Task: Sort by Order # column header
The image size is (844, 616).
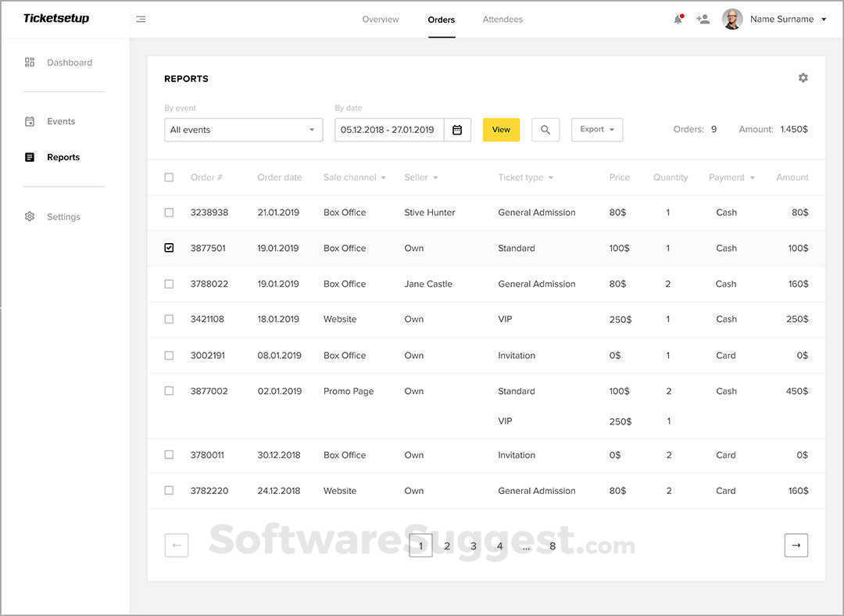Action: (x=206, y=177)
